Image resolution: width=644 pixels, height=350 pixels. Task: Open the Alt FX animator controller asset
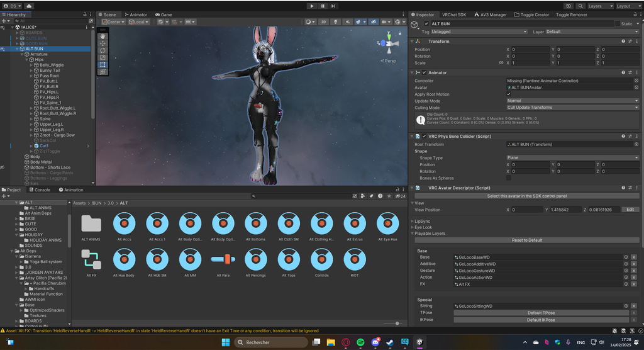[91, 259]
